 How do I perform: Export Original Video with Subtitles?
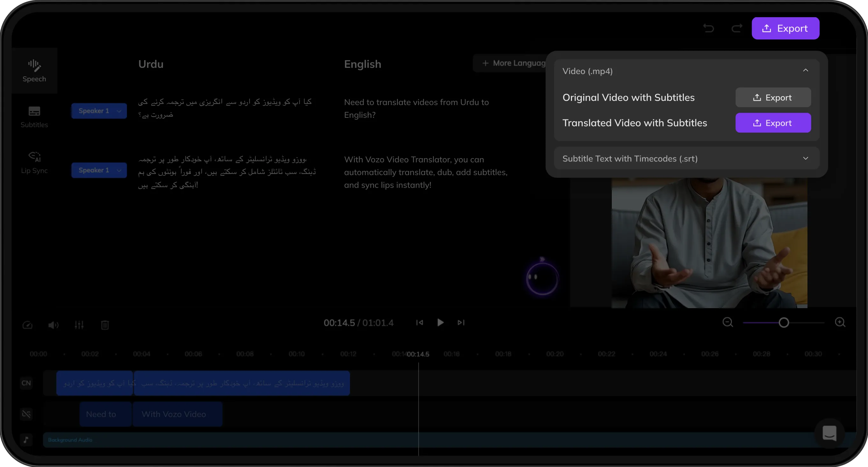(773, 98)
